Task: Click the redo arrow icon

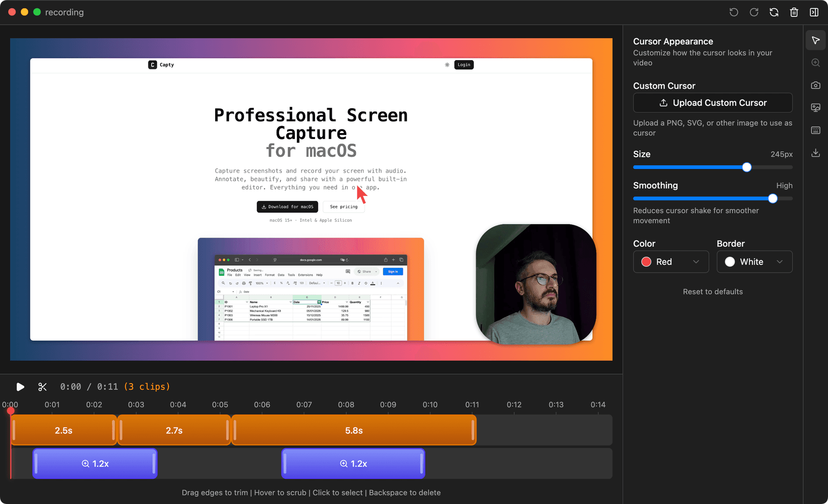Action: point(754,12)
